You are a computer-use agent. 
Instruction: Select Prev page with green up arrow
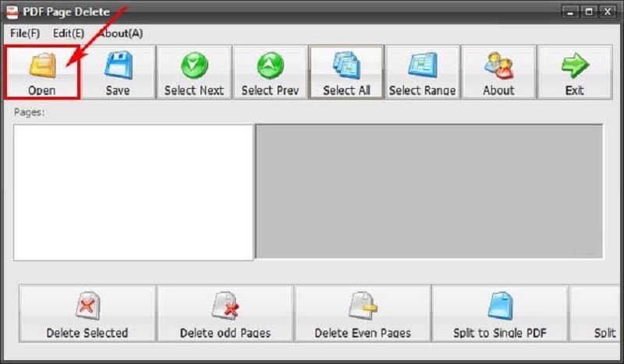[270, 72]
